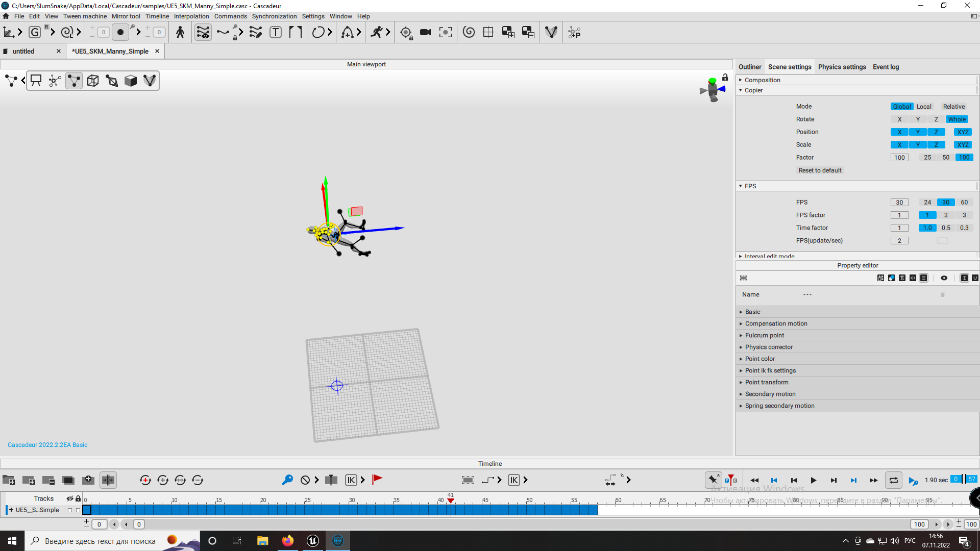
Task: Click the prohibited circle icon on the timeline toolbar
Action: [x=305, y=480]
